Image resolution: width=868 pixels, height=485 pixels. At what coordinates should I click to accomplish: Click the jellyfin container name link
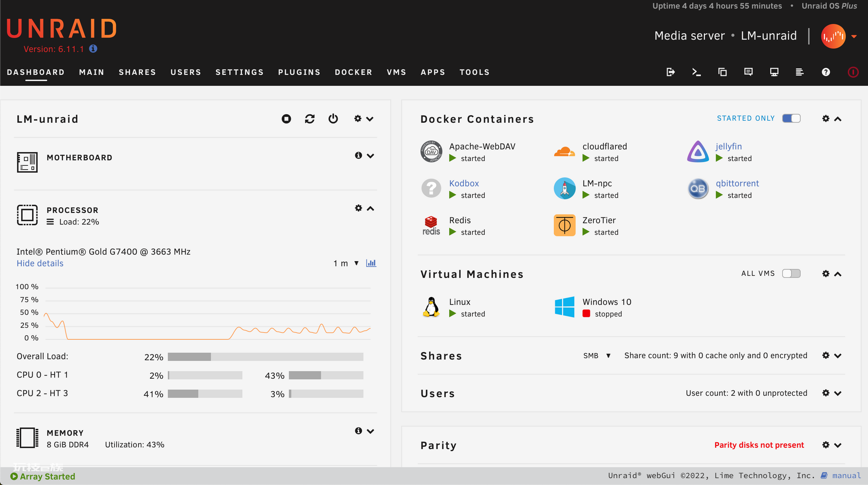729,146
